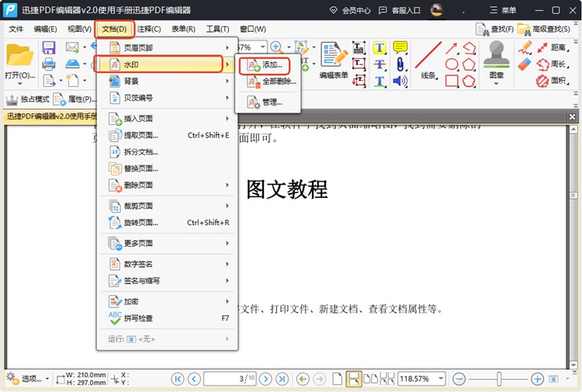The width and height of the screenshot is (582, 392).
Task: Expand the Background submenu
Action: 167,81
